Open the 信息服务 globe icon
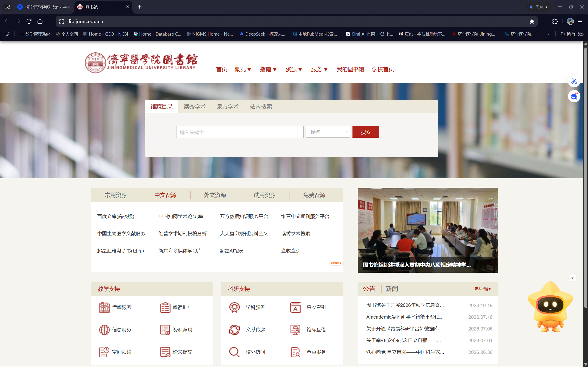 coord(104,330)
